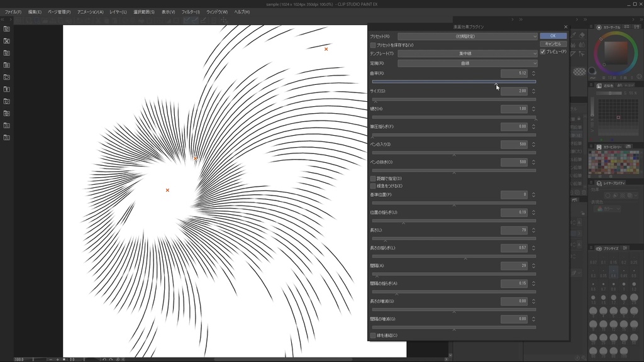Open the ウィンドウ menu
644x362 pixels.
[x=216, y=11]
